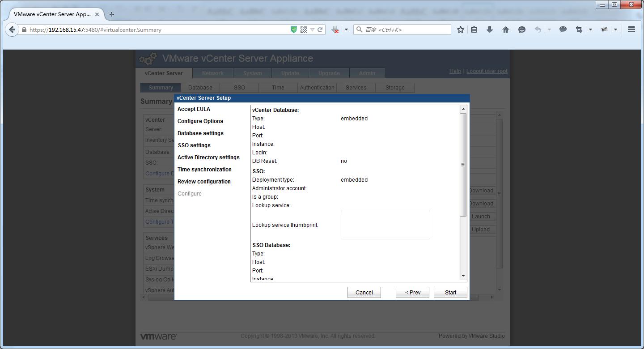Click the URL address bar

159,30
